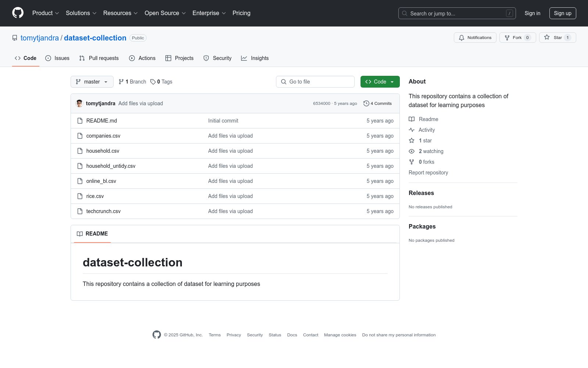Click the magnifier icon in Go to file
Viewport: 588px width, 368px height.
coord(284,82)
